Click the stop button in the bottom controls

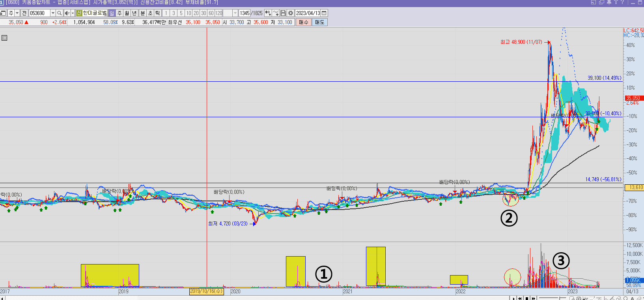point(527,298)
